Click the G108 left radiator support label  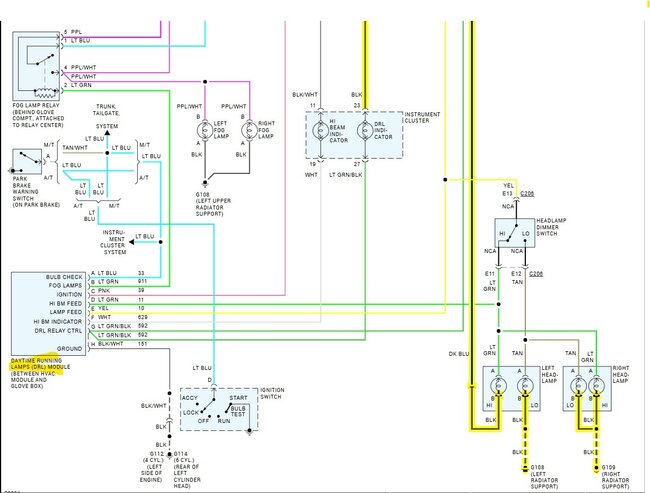point(544,477)
